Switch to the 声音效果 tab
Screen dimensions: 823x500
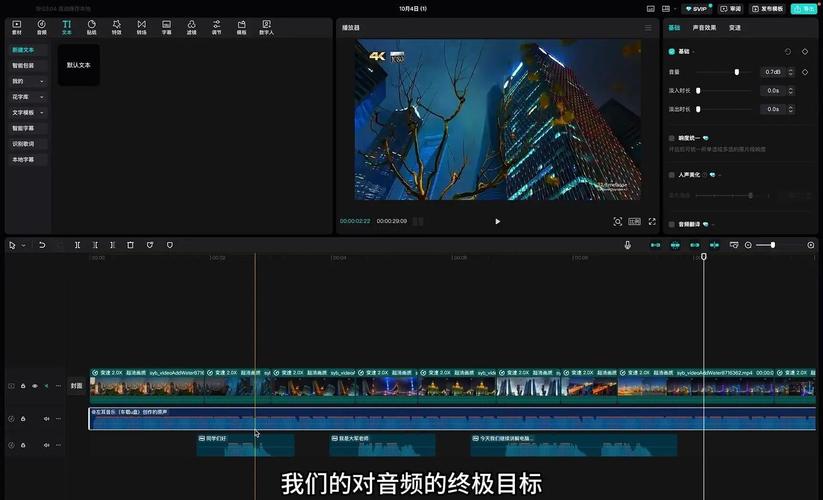704,28
